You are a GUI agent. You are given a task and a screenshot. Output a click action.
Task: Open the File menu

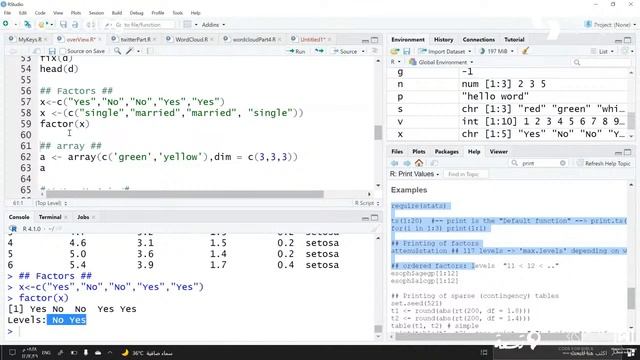(x=7, y=13)
